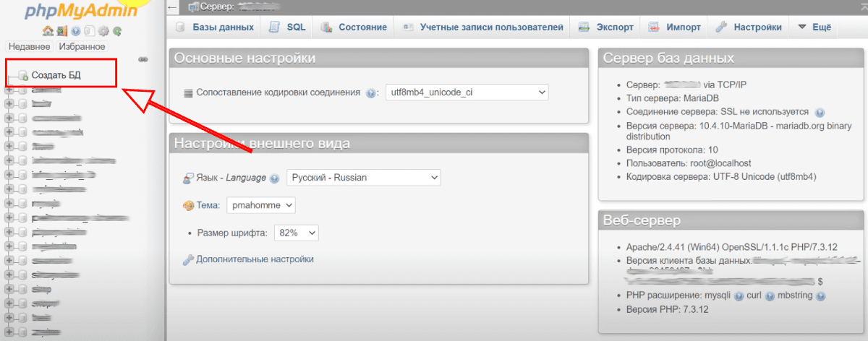This screenshot has width=868, height=341.
Task: Expand the Ещё menu tab
Action: coord(814,27)
